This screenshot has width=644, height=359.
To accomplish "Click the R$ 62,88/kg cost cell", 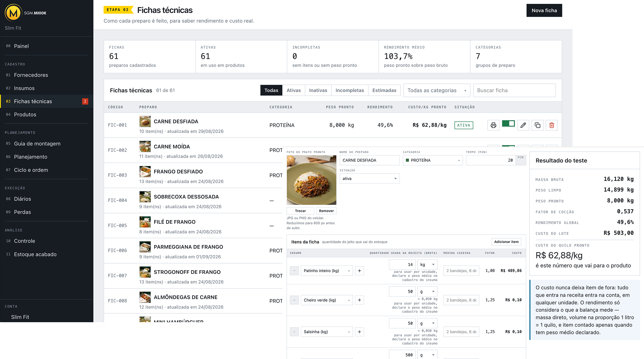I will (x=429, y=125).
